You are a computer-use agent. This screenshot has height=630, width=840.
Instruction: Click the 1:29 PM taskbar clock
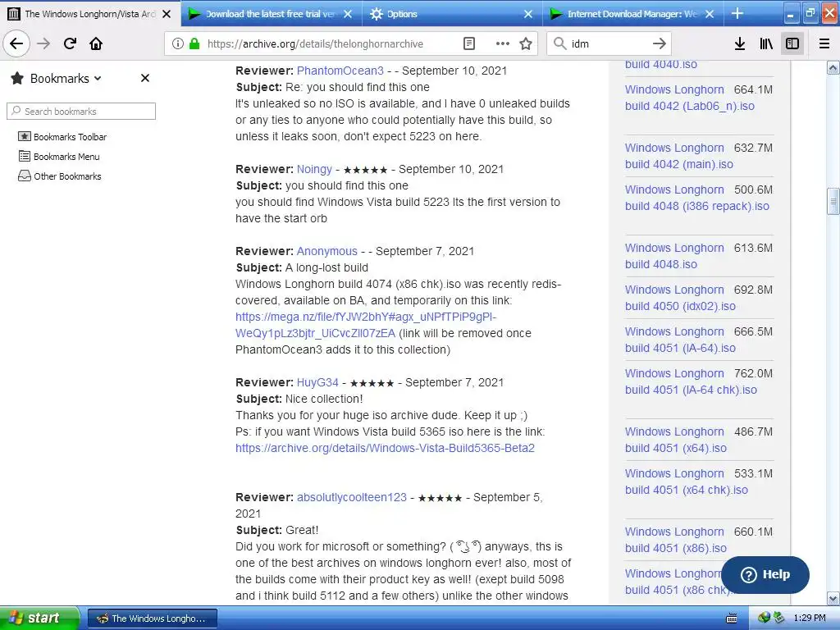coord(809,619)
